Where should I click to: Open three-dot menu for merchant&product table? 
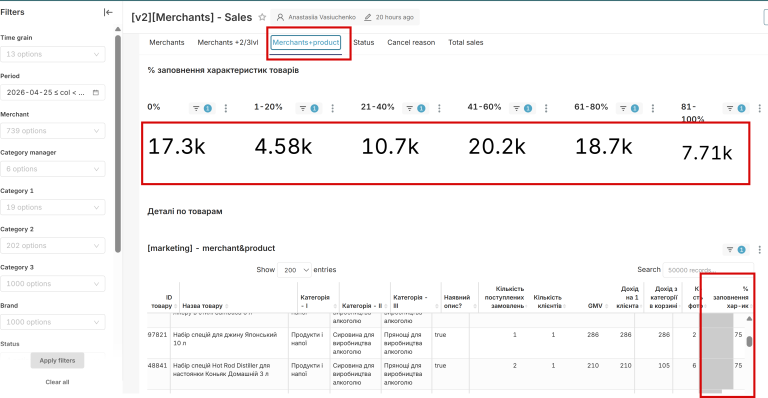pos(760,250)
